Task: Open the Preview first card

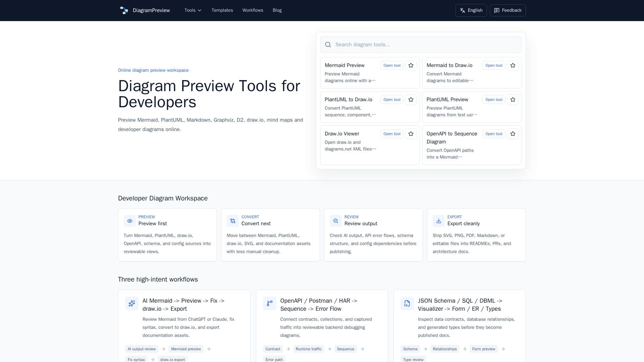Action: click(167, 235)
